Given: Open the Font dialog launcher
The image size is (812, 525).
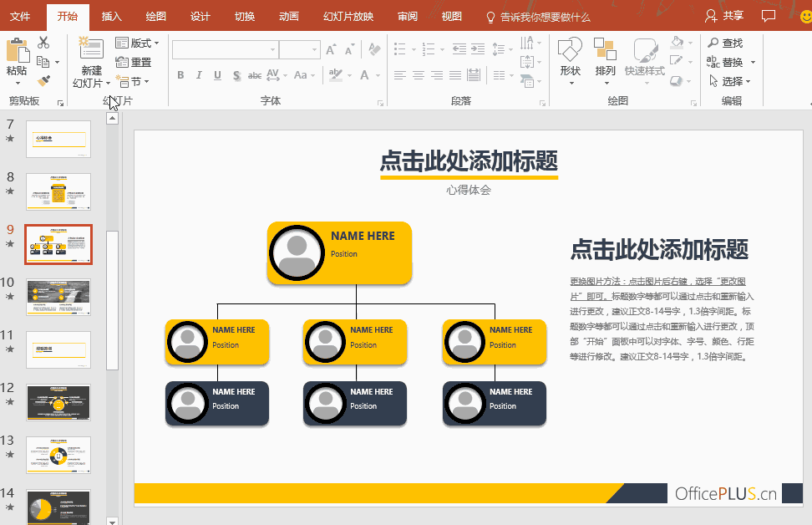Looking at the screenshot, I should (x=381, y=103).
